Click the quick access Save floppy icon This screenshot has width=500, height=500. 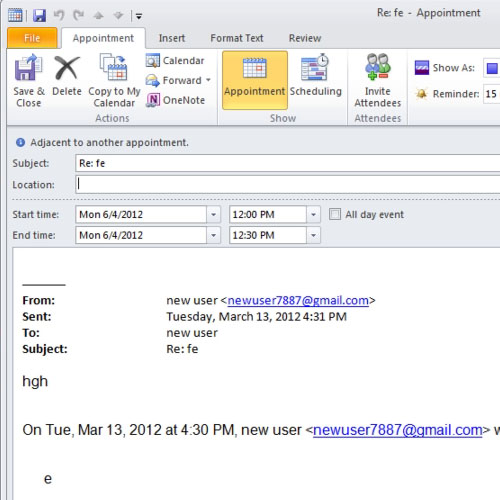pos(40,15)
